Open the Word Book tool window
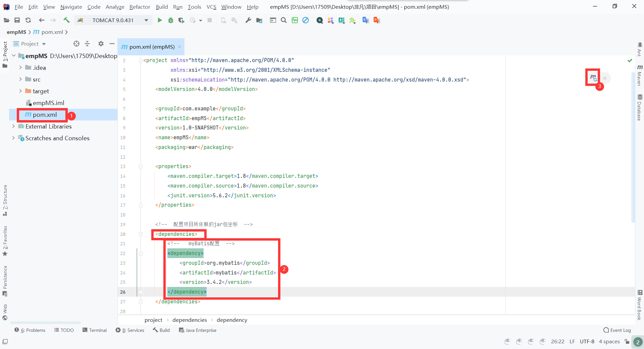 tap(640, 305)
